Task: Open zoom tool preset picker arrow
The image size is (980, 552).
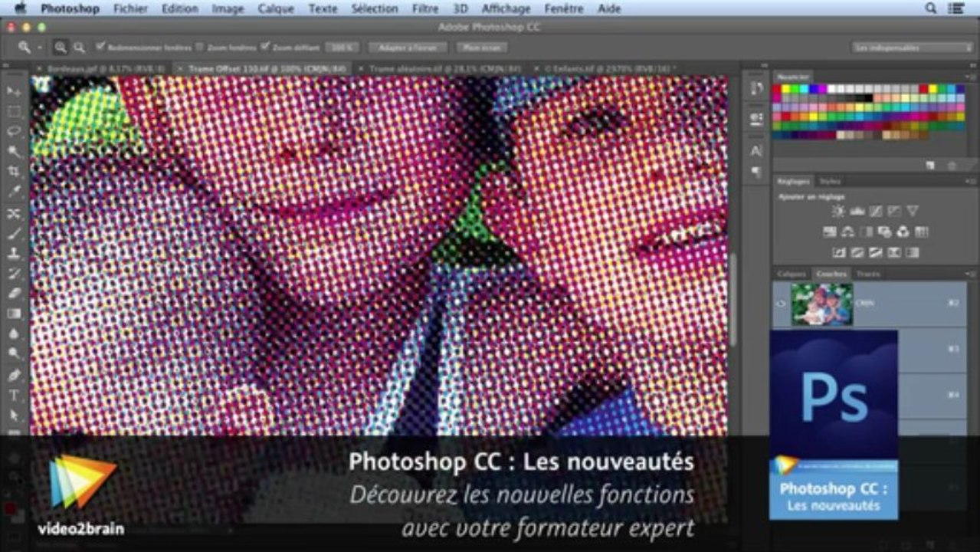Action: [40, 48]
